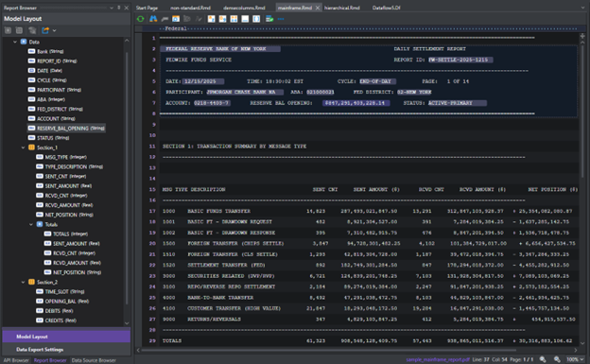Select TYPE_DESCRIPTION field in Section_1

click(x=70, y=166)
